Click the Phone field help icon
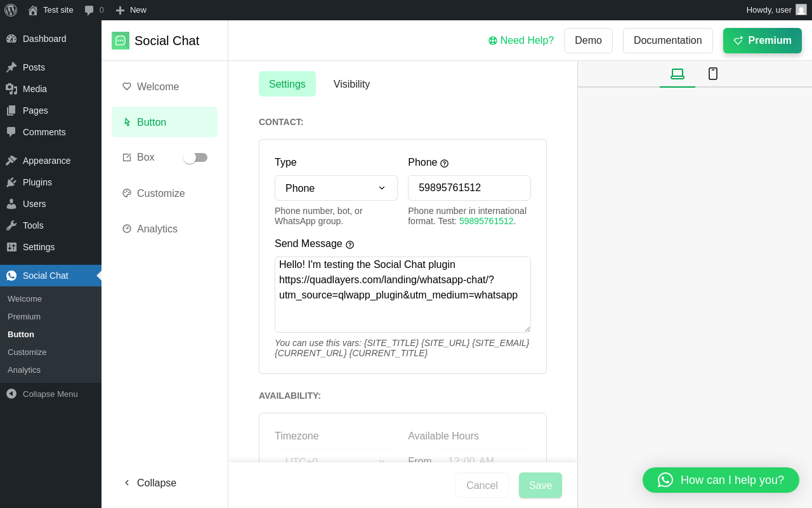This screenshot has width=812, height=508. click(x=444, y=163)
